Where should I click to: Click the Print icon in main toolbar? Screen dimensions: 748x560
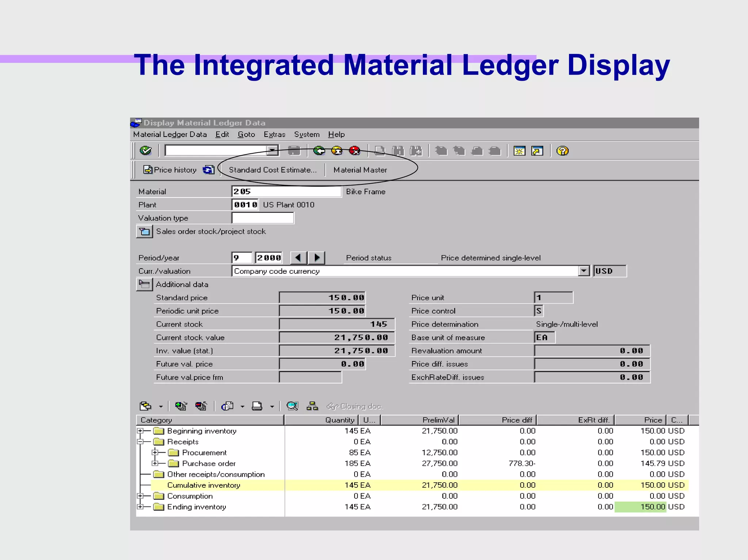click(x=380, y=150)
